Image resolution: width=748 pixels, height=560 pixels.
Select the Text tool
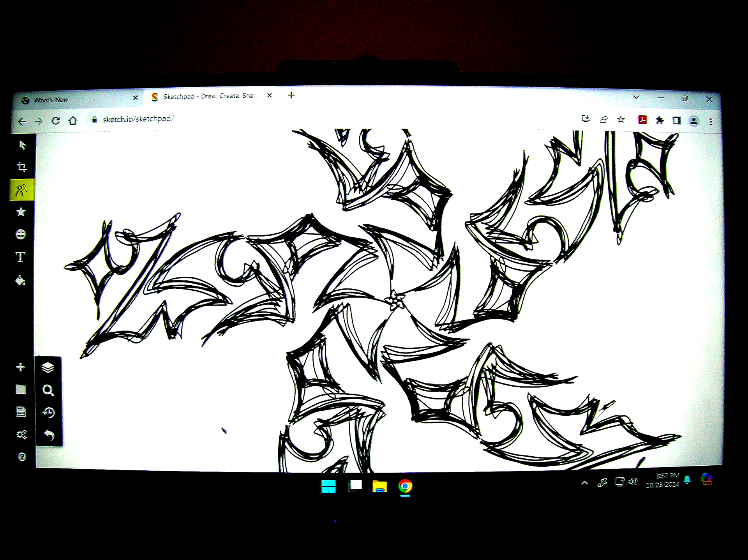pos(20,257)
